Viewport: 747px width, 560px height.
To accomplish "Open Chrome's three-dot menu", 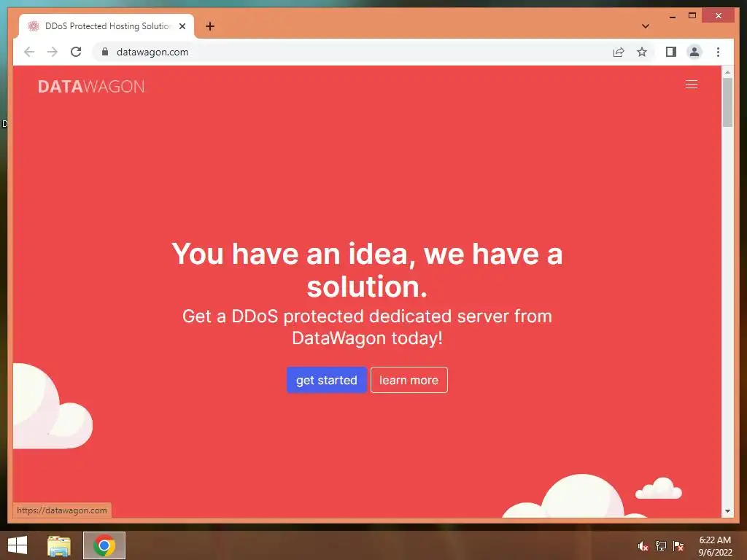I will pos(718,52).
